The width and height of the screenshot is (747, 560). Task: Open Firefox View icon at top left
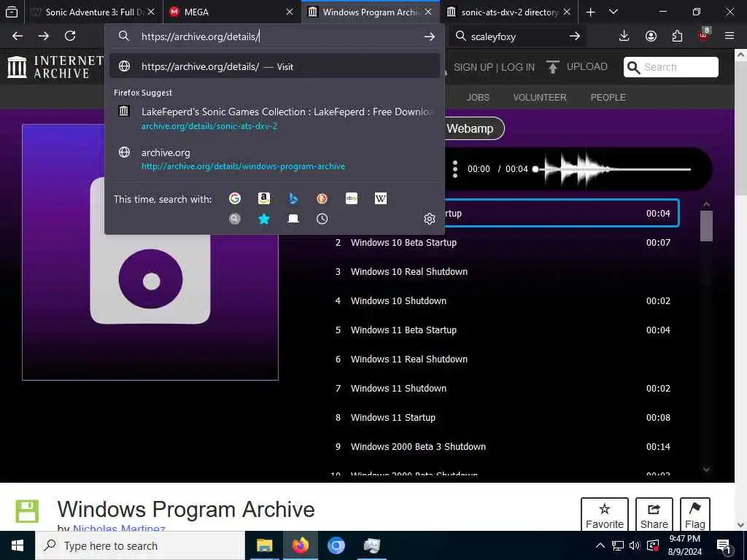click(12, 12)
